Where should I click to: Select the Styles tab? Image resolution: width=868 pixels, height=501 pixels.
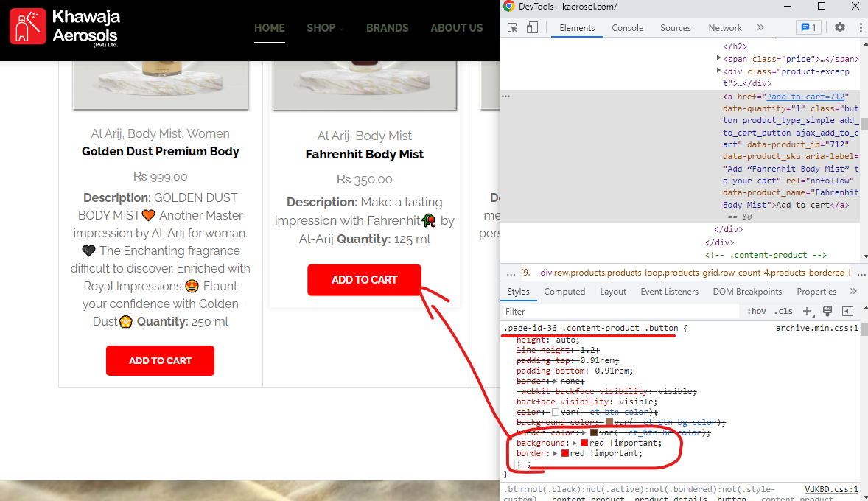click(518, 292)
